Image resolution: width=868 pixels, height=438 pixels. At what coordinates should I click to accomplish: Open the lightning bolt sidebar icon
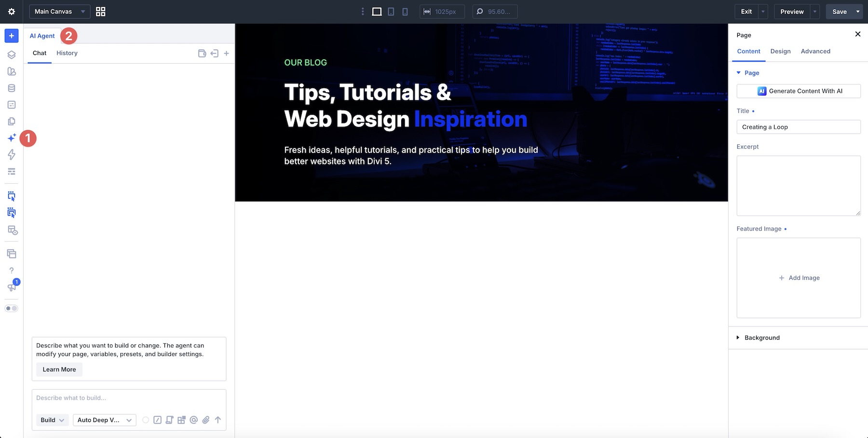(x=12, y=154)
